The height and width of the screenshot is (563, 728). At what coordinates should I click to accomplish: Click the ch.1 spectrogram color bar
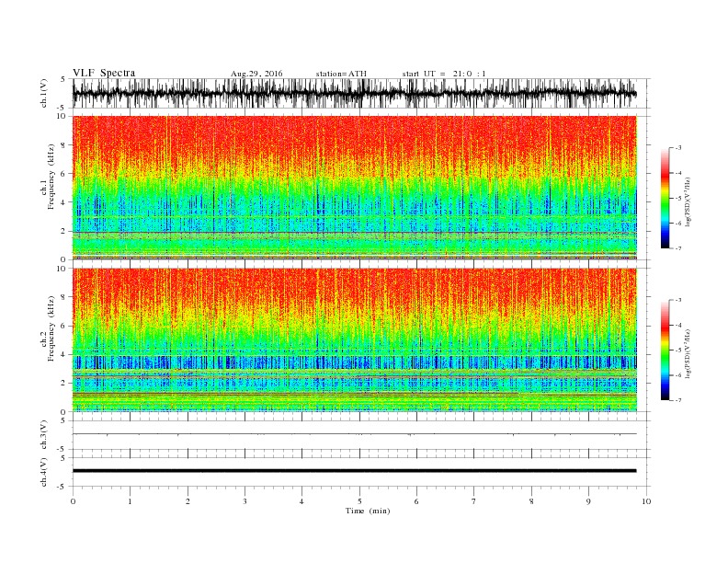[665, 198]
